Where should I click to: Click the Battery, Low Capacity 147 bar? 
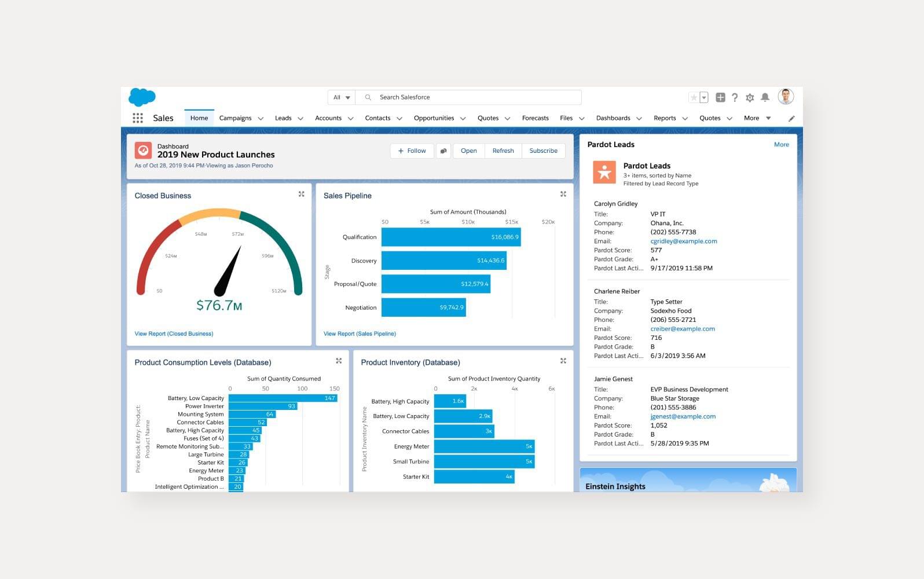click(283, 398)
